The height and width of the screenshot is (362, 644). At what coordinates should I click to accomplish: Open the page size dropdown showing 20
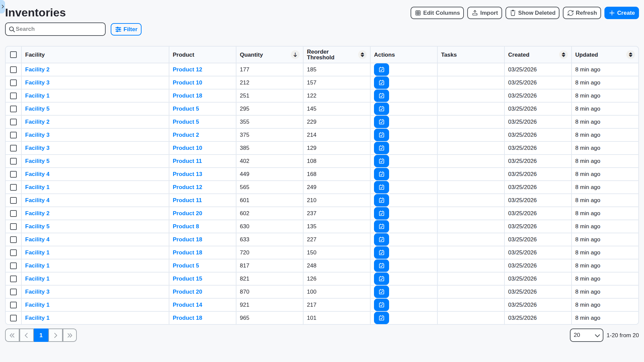tap(586, 335)
